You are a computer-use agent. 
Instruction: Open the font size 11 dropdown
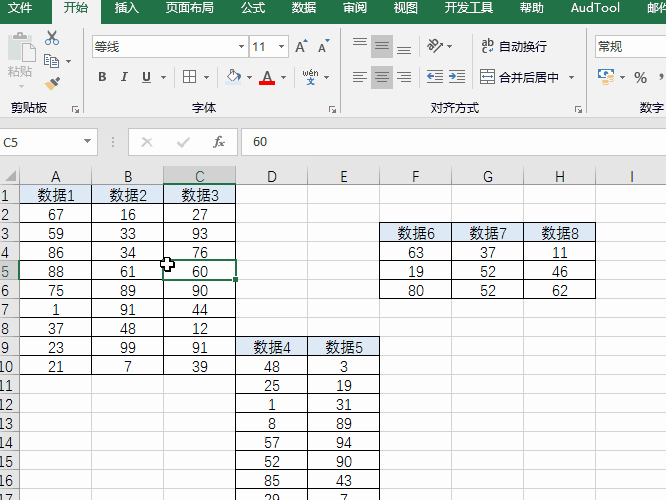click(x=281, y=46)
